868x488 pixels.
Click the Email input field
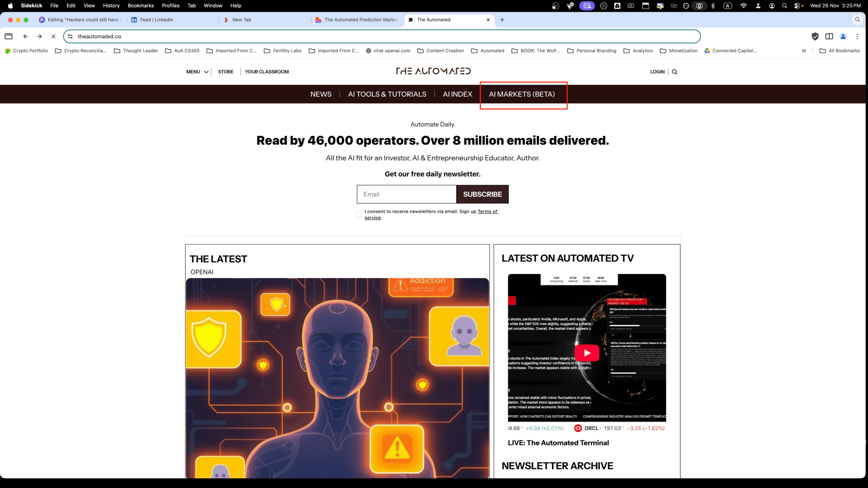click(x=406, y=194)
